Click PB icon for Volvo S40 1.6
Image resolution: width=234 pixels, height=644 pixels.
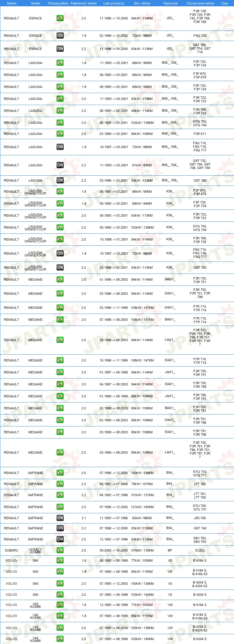pos(60,561)
